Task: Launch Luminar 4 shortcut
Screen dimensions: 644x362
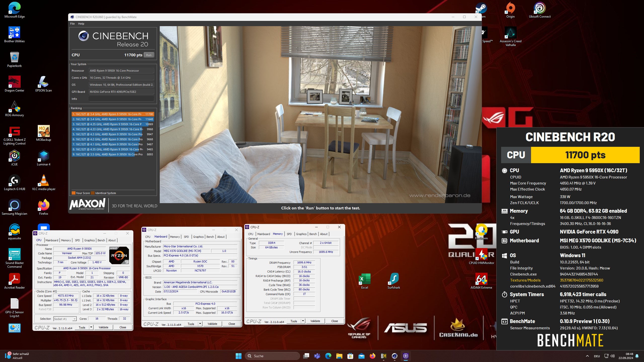Action: (44, 158)
